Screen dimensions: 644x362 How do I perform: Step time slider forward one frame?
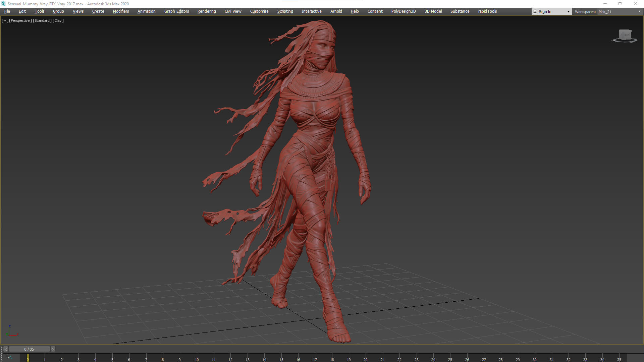pyautogui.click(x=53, y=349)
